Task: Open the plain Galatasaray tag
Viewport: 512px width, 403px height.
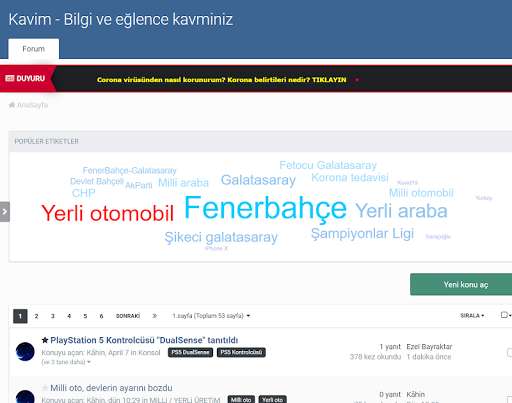Action: tap(258, 180)
